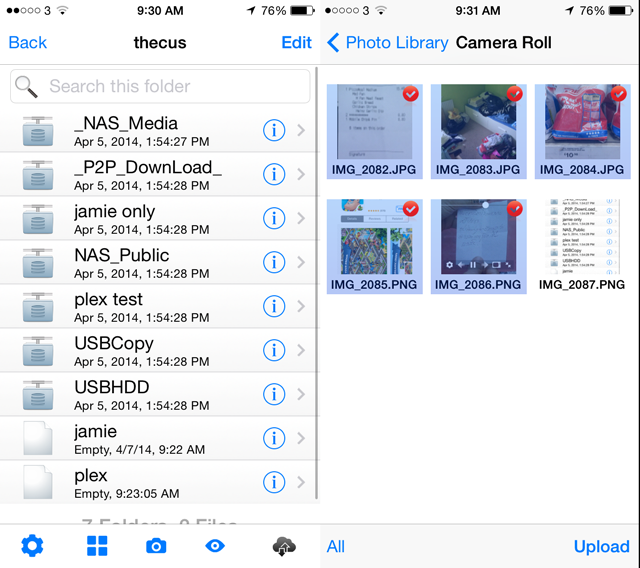Deselect IMG_2082.JPG checkmark
640x568 pixels.
click(x=411, y=94)
